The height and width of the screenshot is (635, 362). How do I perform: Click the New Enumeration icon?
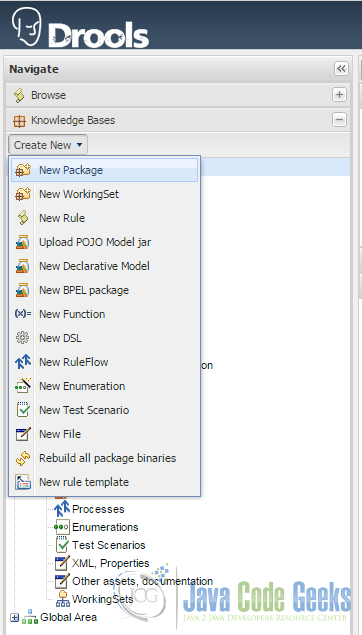pyautogui.click(x=23, y=386)
